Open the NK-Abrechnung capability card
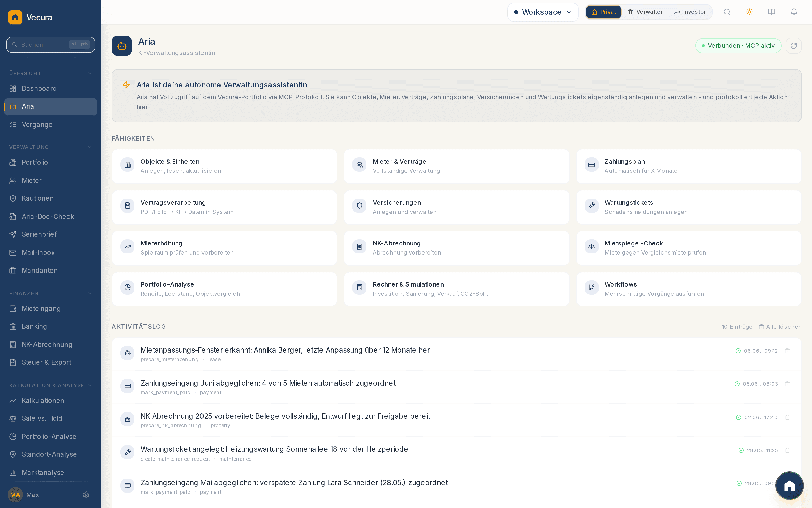This screenshot has height=508, width=812. 456,248
